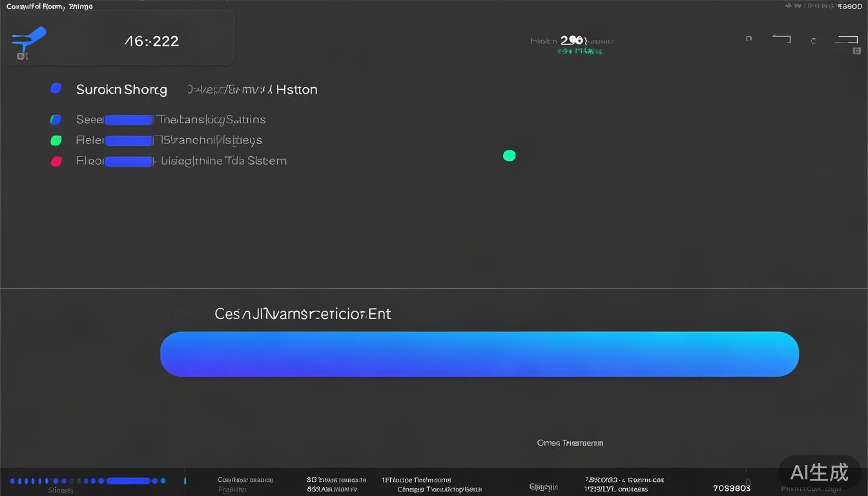The height and width of the screenshot is (496, 868).
Task: Click the green dot in the main area
Action: pos(509,155)
